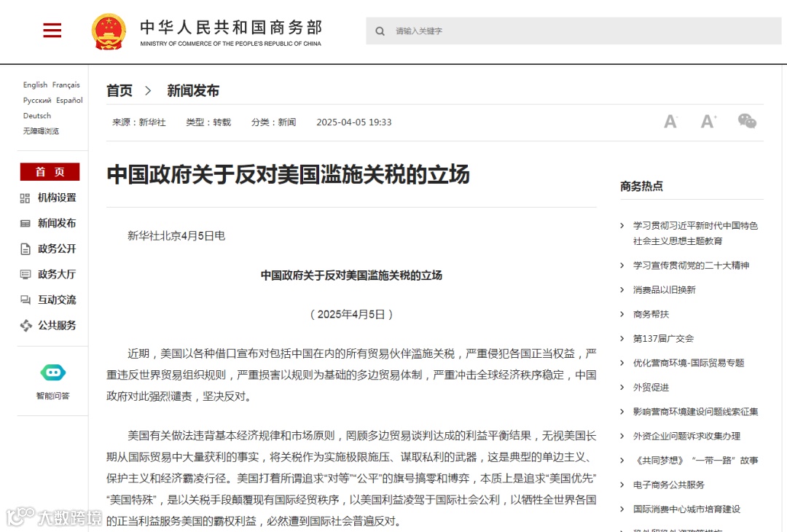Focus the keyword search input field

573,31
